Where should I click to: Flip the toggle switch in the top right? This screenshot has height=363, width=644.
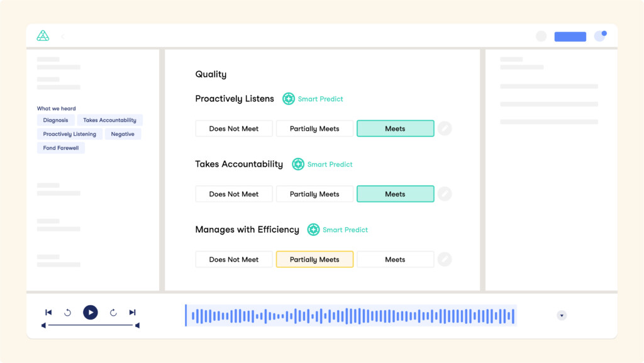point(599,36)
